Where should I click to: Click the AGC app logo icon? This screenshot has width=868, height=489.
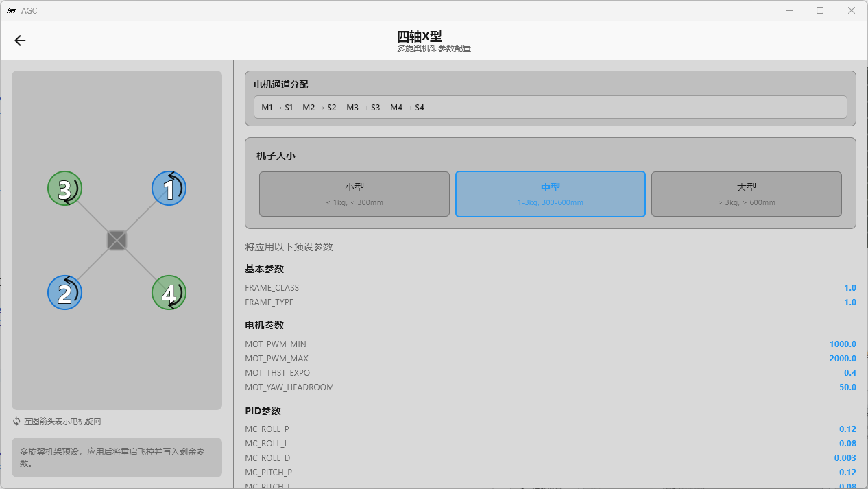[11, 10]
